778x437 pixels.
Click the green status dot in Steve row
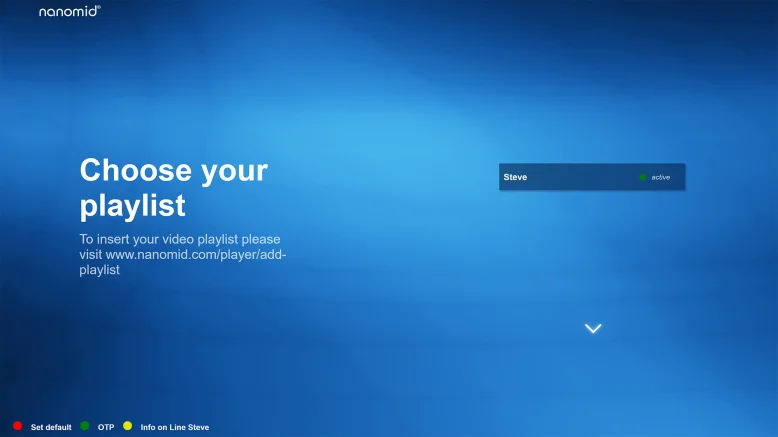coord(643,177)
